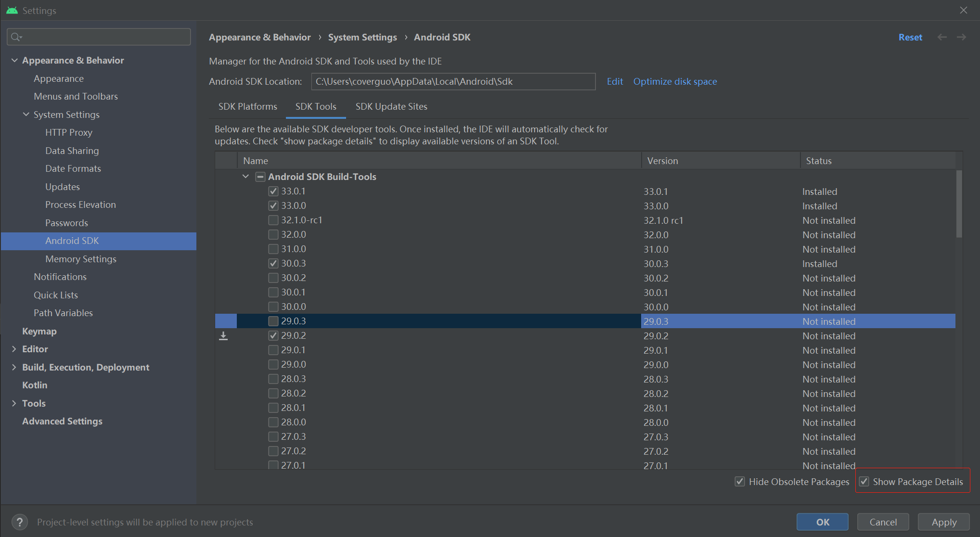Click the SDK tools list scrollbar

click(959, 204)
